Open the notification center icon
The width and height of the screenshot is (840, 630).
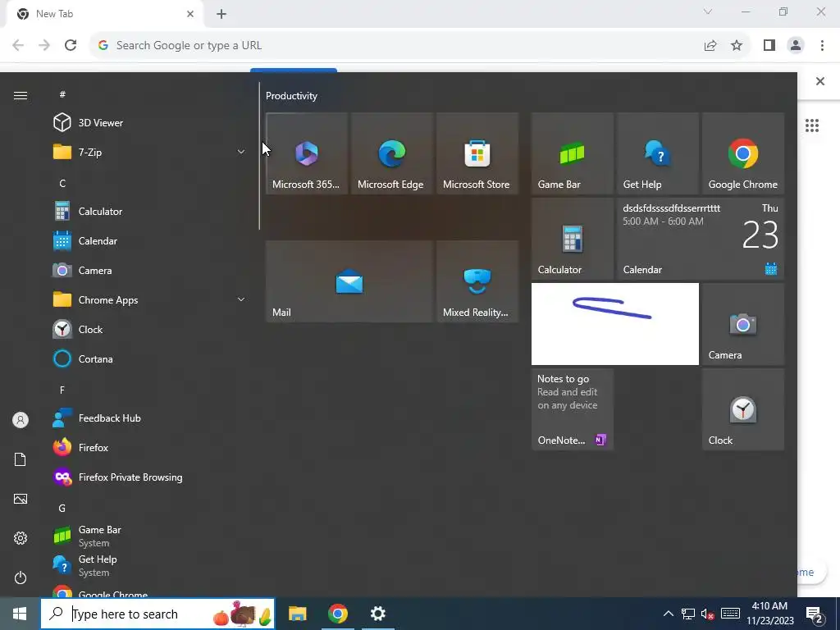pyautogui.click(x=815, y=615)
